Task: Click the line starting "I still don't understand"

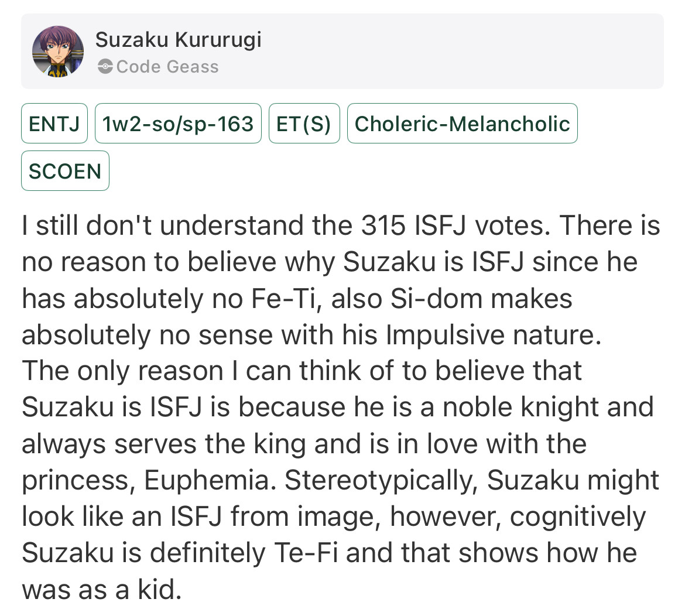Action: 341,226
